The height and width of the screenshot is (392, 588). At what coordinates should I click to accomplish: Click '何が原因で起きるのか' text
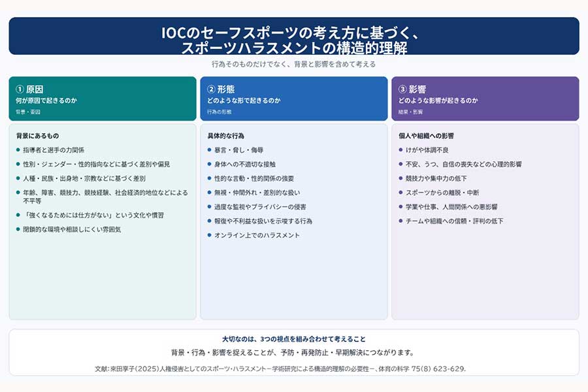tap(46, 101)
